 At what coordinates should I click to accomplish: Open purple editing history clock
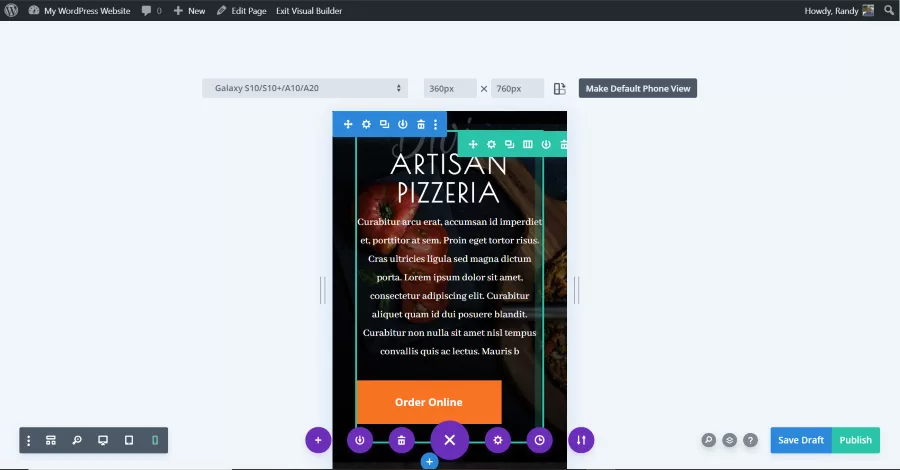tap(540, 440)
